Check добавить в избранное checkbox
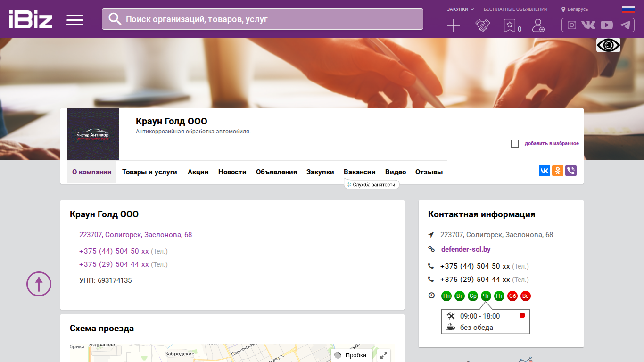Screen dimensions: 644x362 pos(515,144)
